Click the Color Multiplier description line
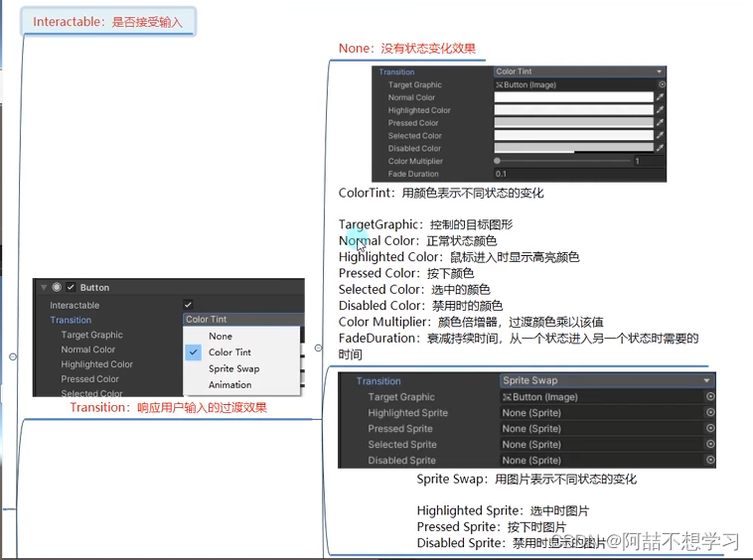 tap(471, 322)
